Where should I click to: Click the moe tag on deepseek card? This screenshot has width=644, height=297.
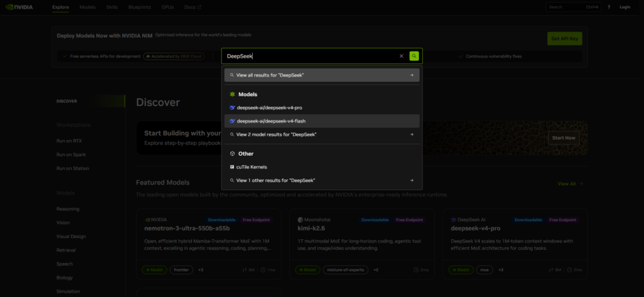point(484,270)
